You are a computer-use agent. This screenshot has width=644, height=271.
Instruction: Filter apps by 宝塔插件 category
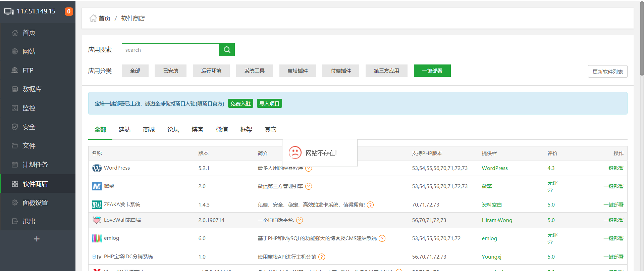click(x=298, y=71)
